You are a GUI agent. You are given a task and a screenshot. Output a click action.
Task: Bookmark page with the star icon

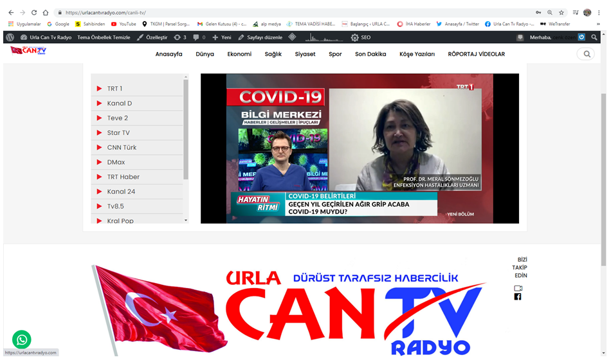coord(561,12)
